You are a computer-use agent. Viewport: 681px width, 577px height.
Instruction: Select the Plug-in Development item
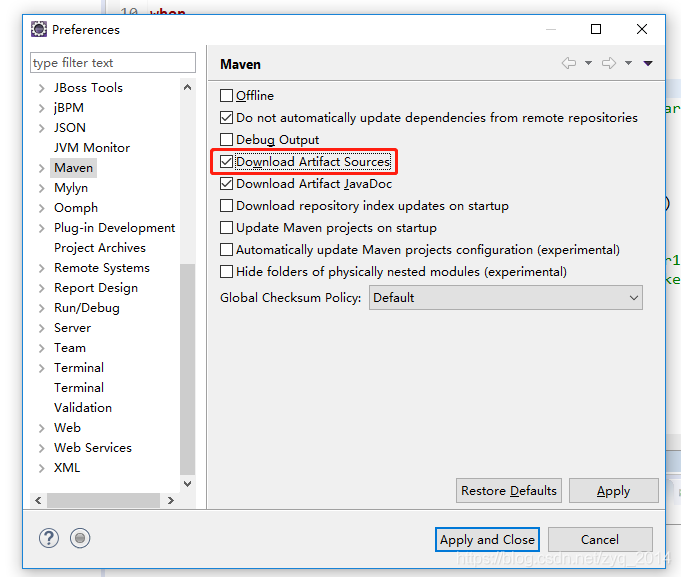pyautogui.click(x=114, y=228)
